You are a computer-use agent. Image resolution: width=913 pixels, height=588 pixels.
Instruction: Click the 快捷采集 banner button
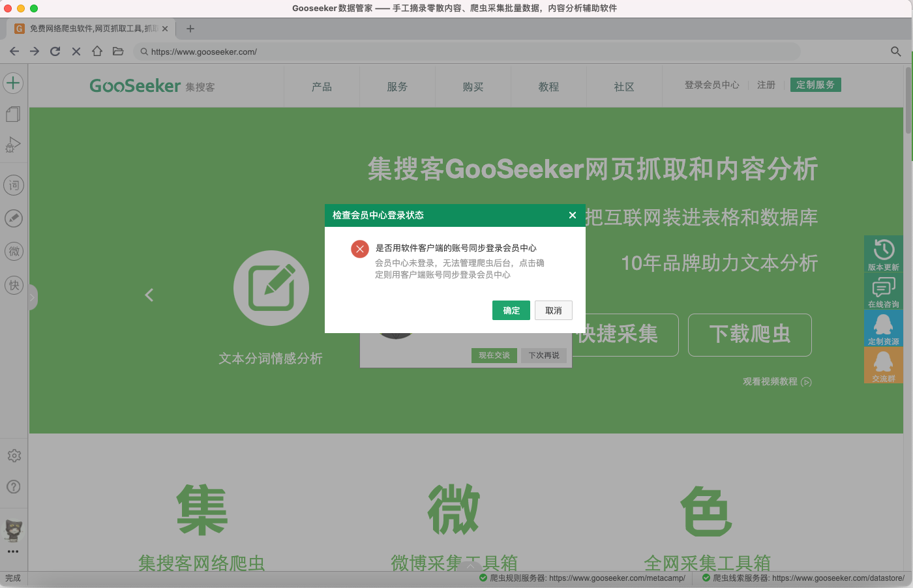(626, 334)
